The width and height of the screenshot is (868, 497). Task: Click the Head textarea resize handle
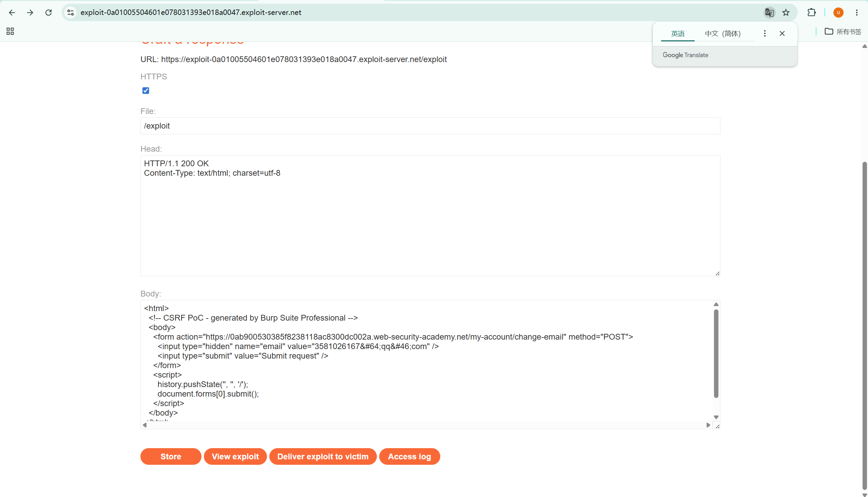717,273
